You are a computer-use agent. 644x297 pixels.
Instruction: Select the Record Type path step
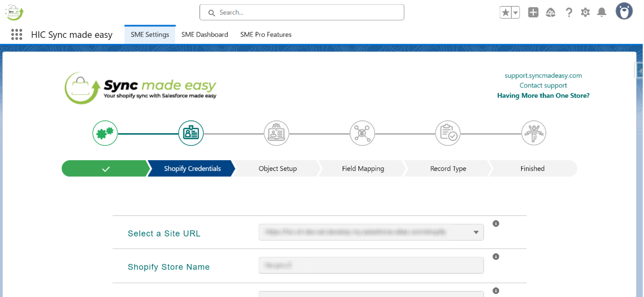click(x=448, y=169)
